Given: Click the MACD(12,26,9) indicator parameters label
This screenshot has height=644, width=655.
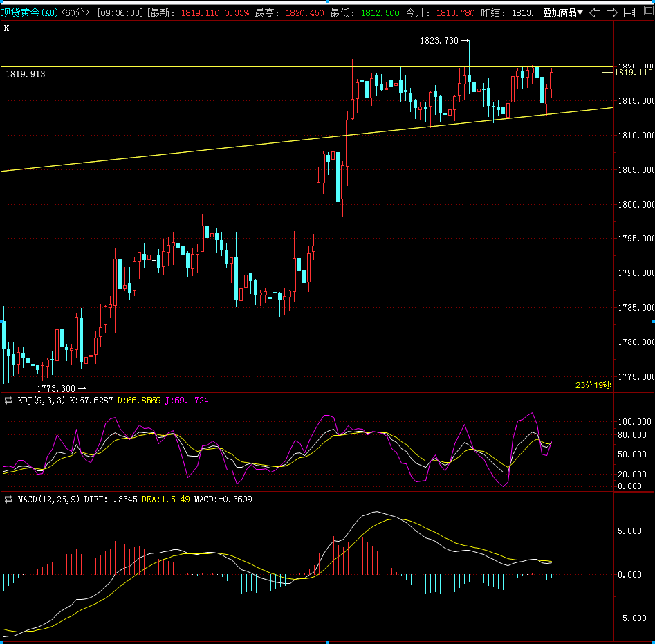Looking at the screenshot, I should (x=48, y=499).
